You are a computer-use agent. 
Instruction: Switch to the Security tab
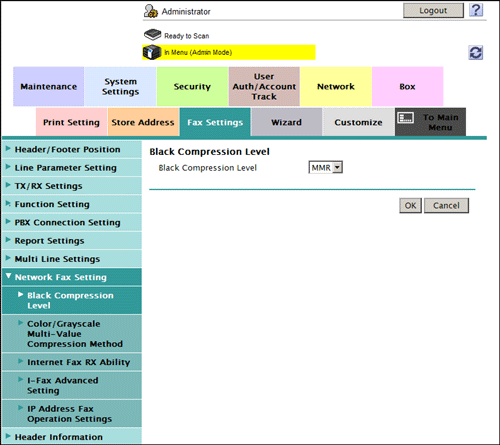click(x=192, y=87)
